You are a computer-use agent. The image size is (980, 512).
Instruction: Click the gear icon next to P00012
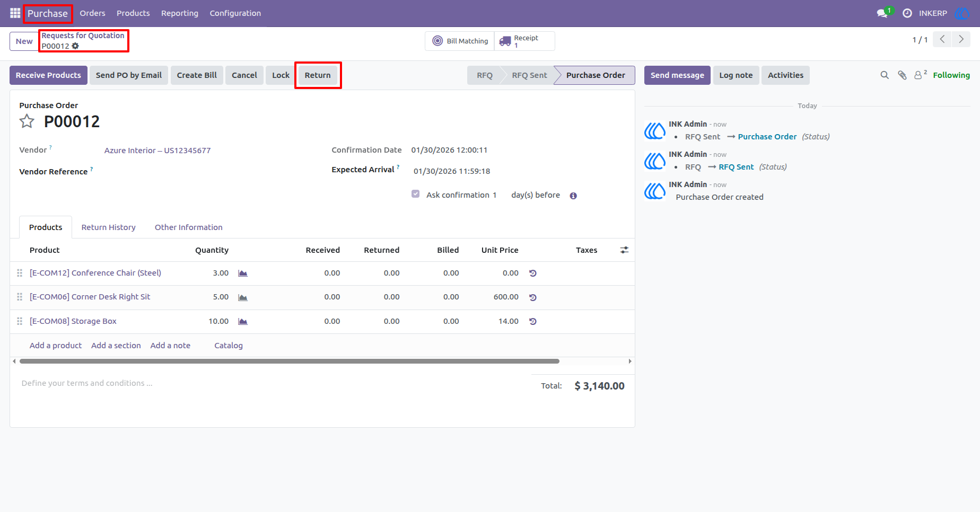(x=75, y=46)
